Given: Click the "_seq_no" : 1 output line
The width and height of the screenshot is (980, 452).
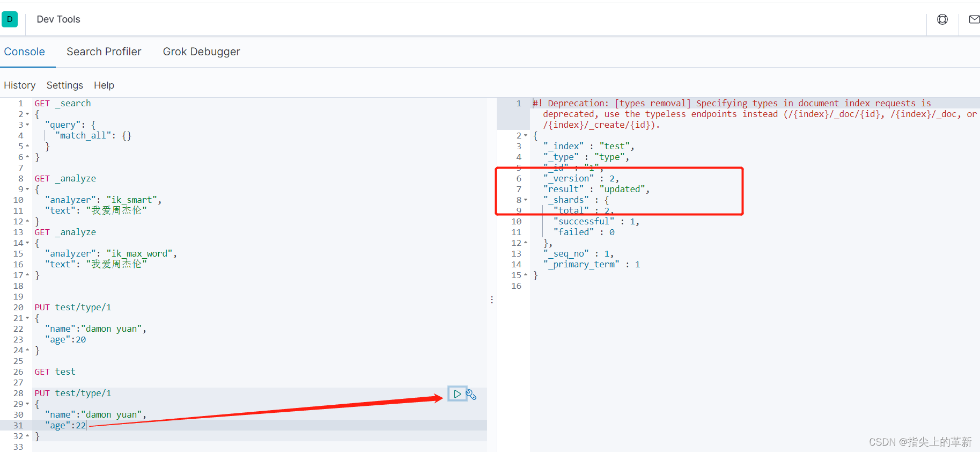Looking at the screenshot, I should point(579,253).
